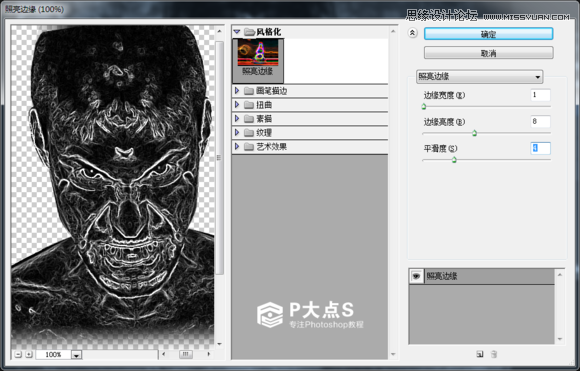Expand the 画笔描边 filter category
The width and height of the screenshot is (580, 371).
[x=237, y=90]
